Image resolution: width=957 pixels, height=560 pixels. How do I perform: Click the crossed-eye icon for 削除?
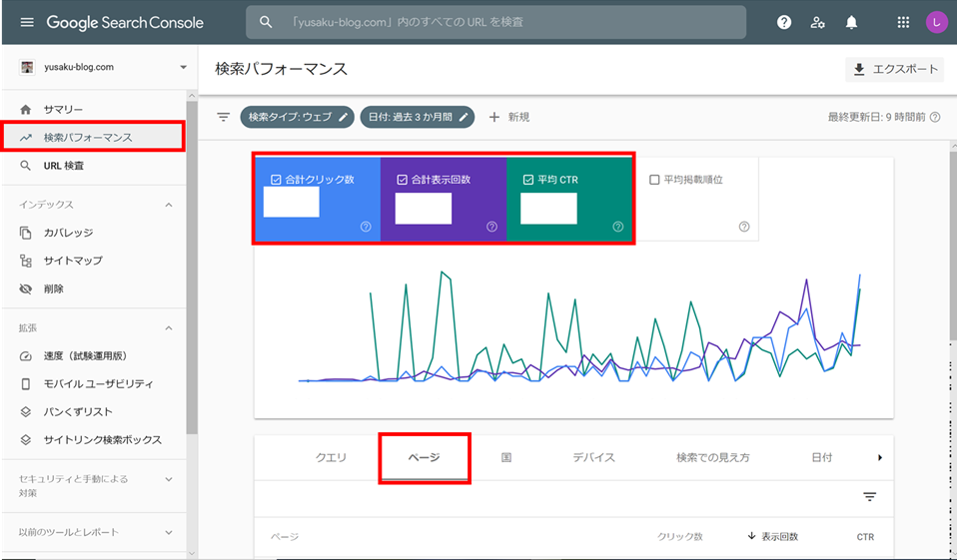tap(26, 288)
